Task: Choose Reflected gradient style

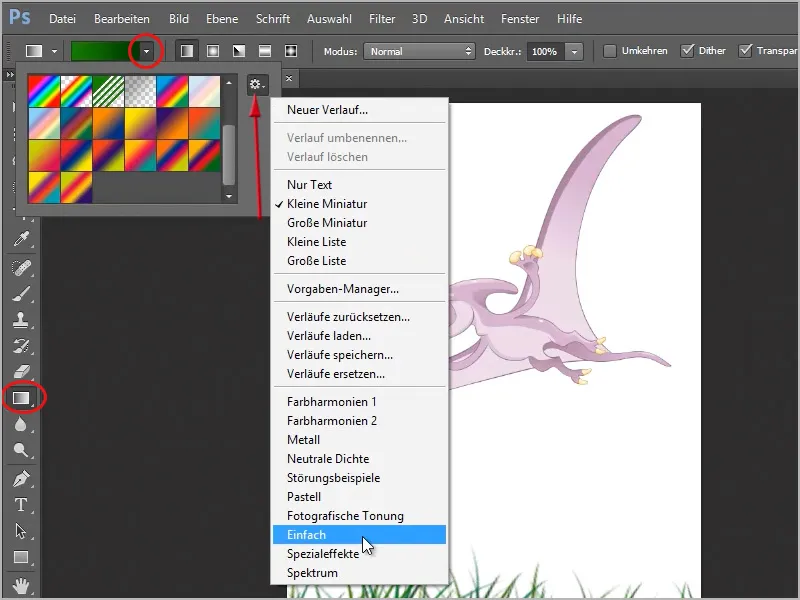Action: [x=265, y=51]
